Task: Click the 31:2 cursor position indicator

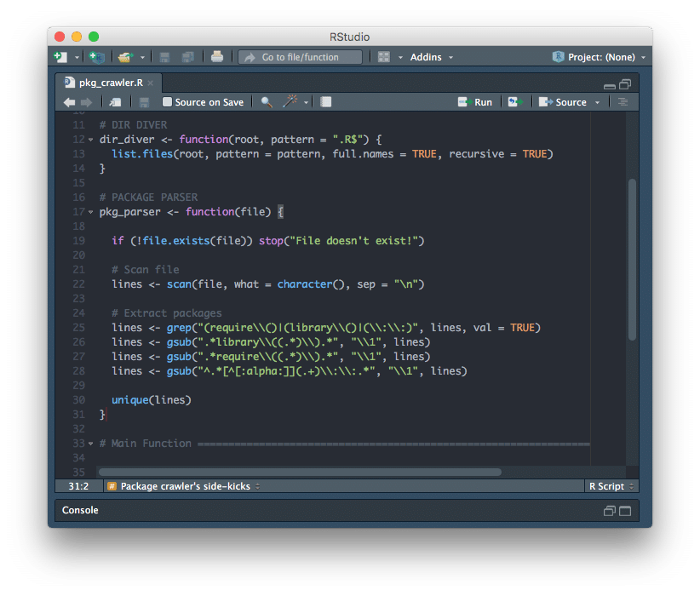Action: pyautogui.click(x=78, y=486)
